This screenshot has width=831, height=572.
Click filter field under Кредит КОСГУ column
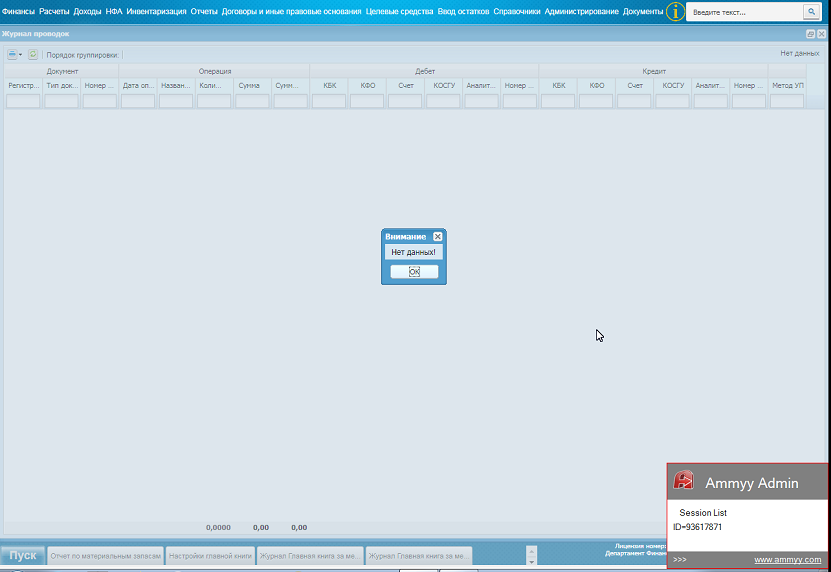tap(672, 101)
